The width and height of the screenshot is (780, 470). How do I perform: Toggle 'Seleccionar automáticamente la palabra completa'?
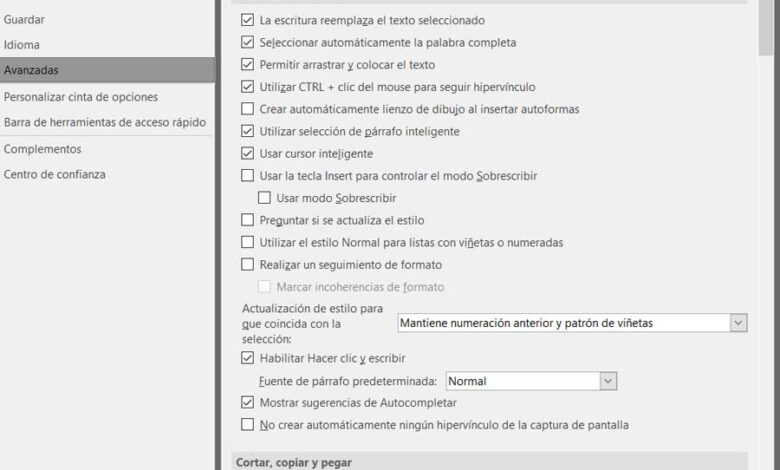248,43
